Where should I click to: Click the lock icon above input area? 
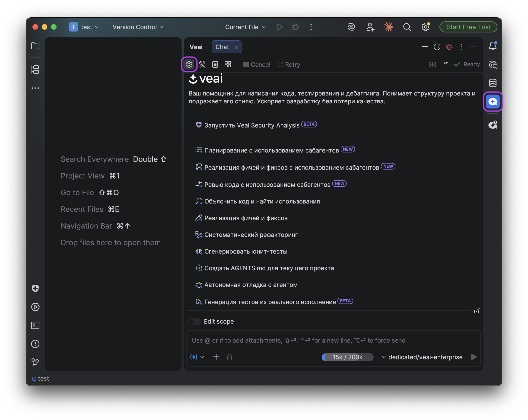click(x=477, y=311)
